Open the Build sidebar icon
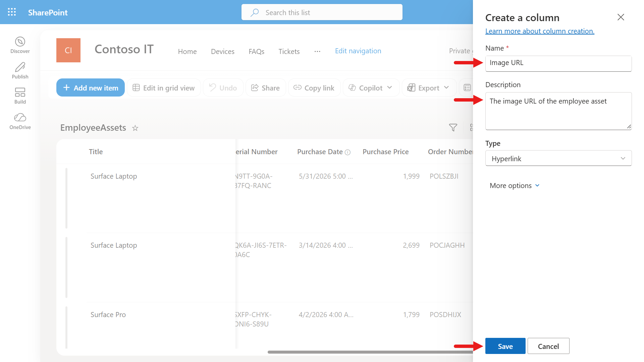 20,96
